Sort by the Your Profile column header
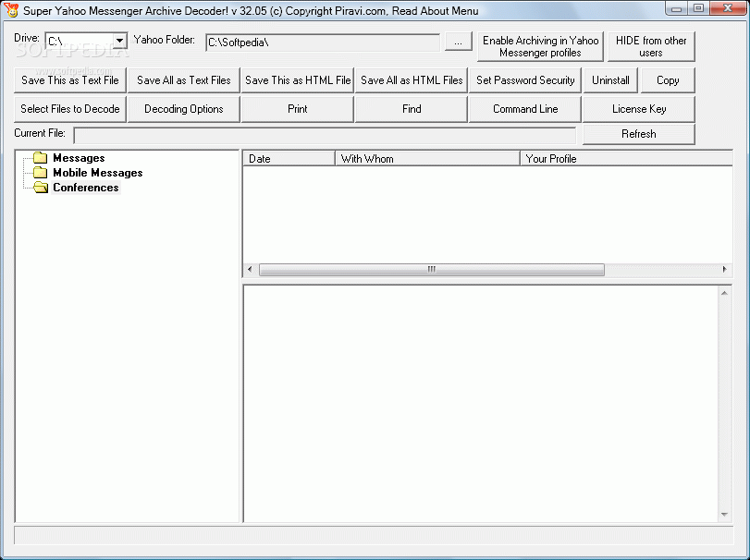 pos(627,159)
